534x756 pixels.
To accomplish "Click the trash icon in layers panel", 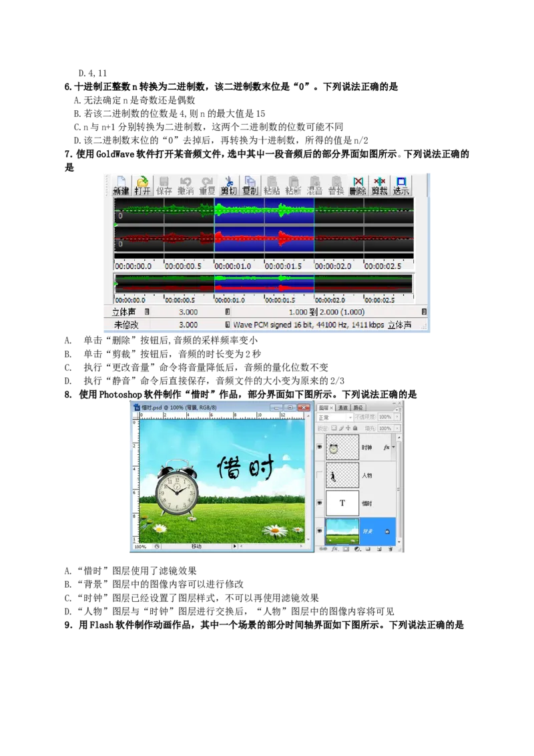I will tap(390, 549).
